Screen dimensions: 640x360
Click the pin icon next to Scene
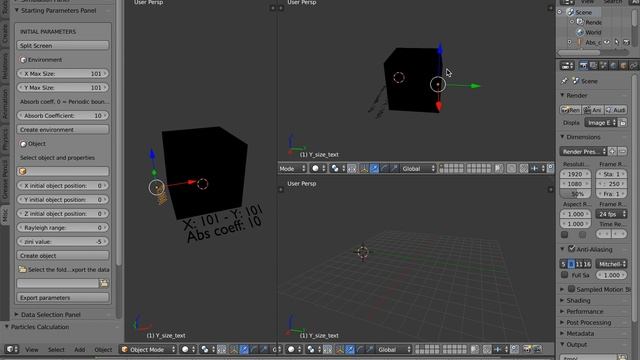pos(564,81)
